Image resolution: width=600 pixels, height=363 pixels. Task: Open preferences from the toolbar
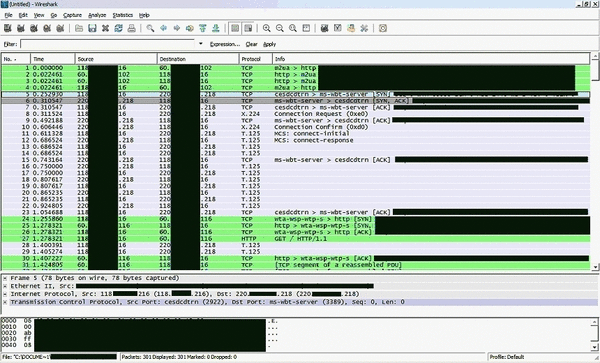(x=364, y=28)
